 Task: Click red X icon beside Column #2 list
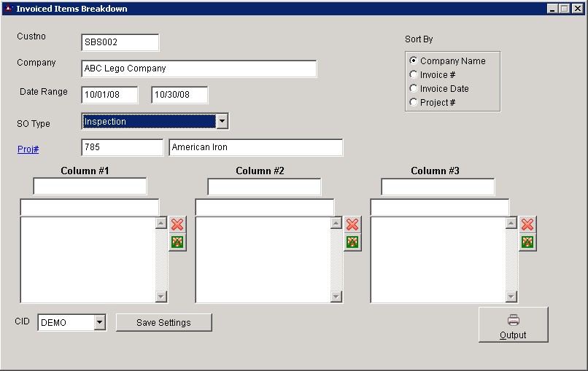click(x=352, y=224)
